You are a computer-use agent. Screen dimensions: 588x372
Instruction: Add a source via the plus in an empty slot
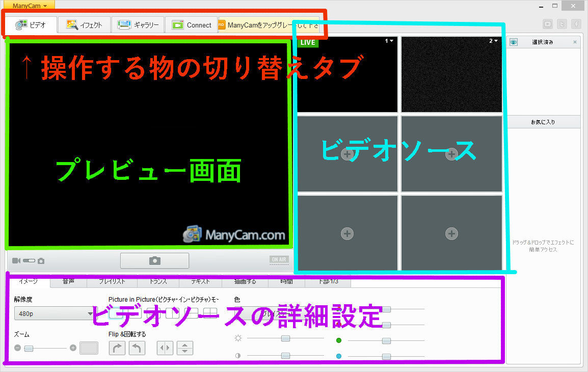347,234
